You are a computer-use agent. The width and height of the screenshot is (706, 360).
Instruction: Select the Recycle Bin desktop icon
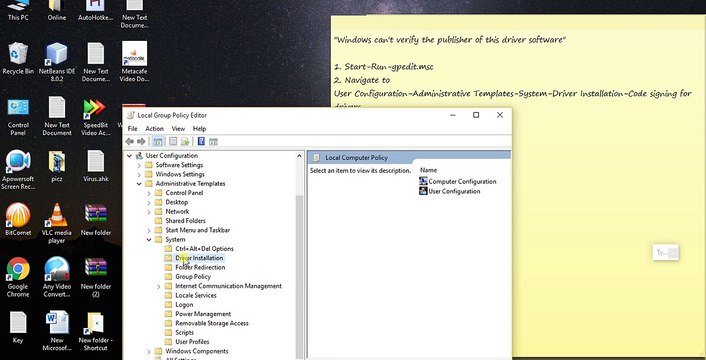click(18, 59)
